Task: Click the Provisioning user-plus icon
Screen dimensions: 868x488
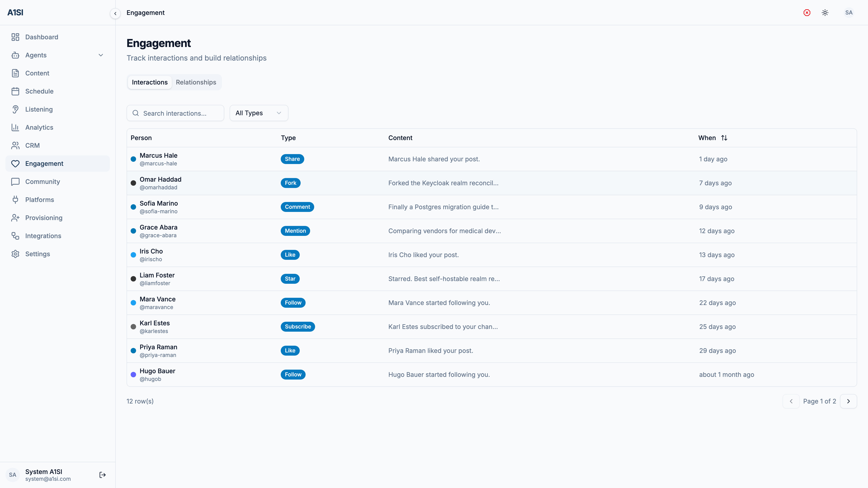Action: 15,218
